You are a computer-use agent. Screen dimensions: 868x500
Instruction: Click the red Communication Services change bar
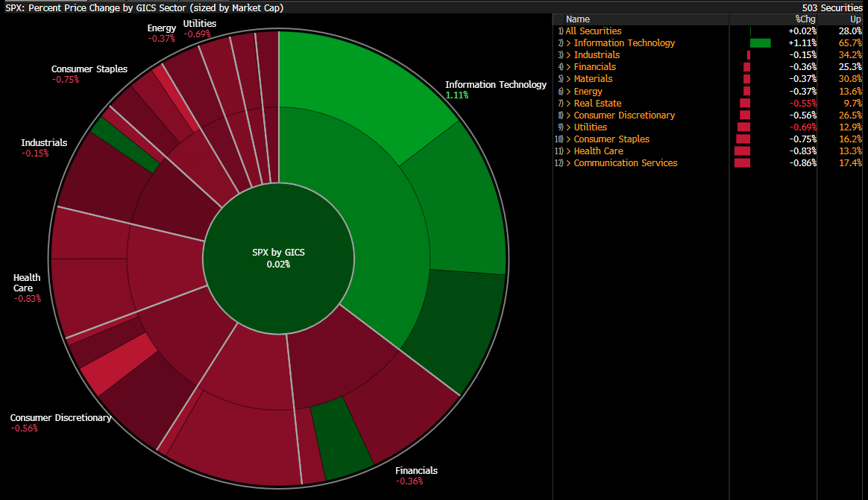pyautogui.click(x=742, y=163)
